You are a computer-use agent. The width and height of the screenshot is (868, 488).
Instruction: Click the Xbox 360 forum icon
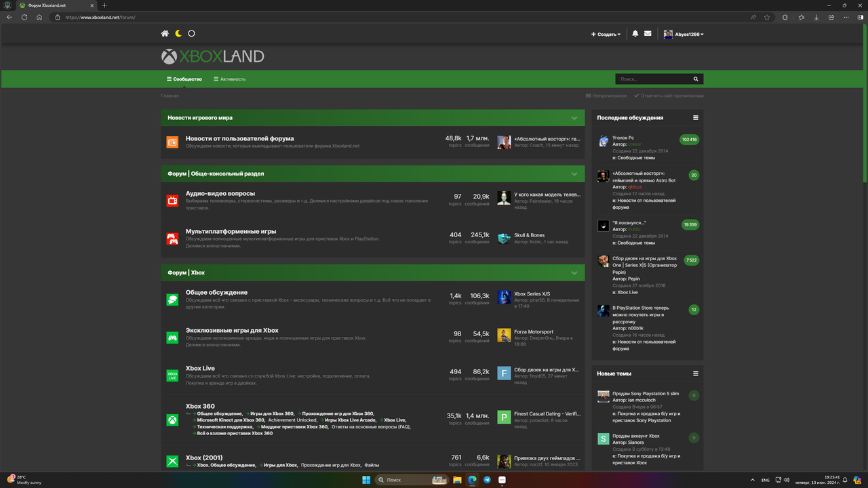(x=172, y=420)
